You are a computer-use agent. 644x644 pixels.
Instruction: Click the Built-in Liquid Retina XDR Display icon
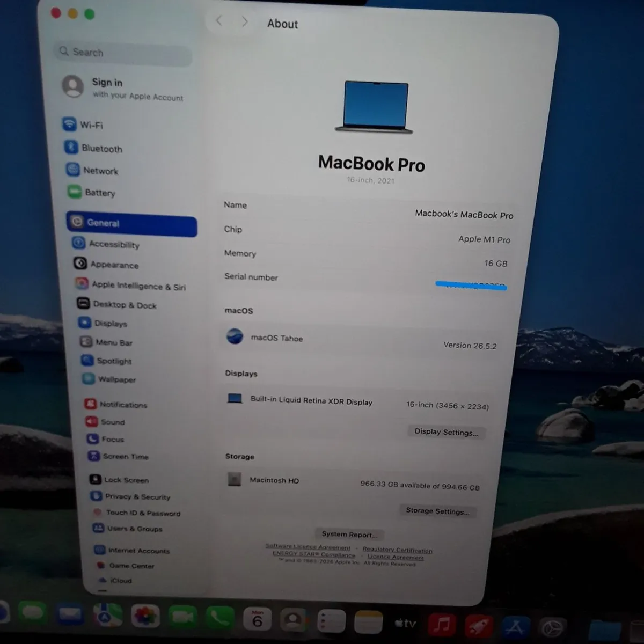[x=235, y=398]
